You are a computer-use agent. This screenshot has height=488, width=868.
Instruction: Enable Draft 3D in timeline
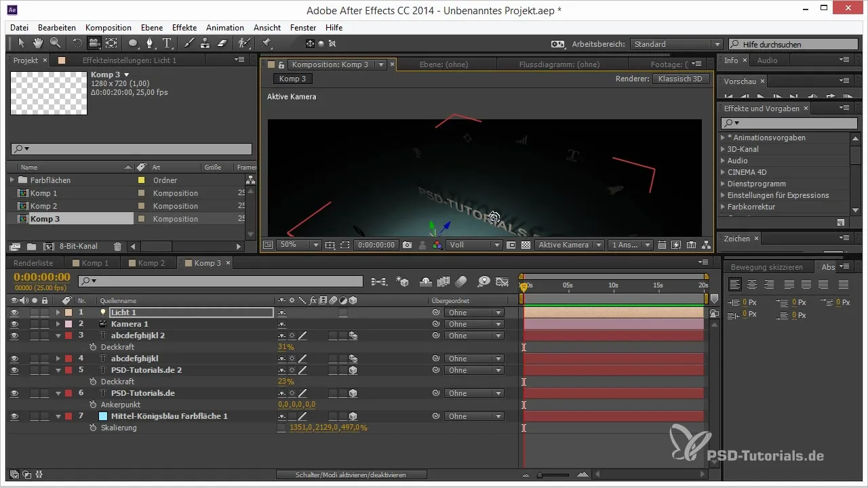click(403, 281)
